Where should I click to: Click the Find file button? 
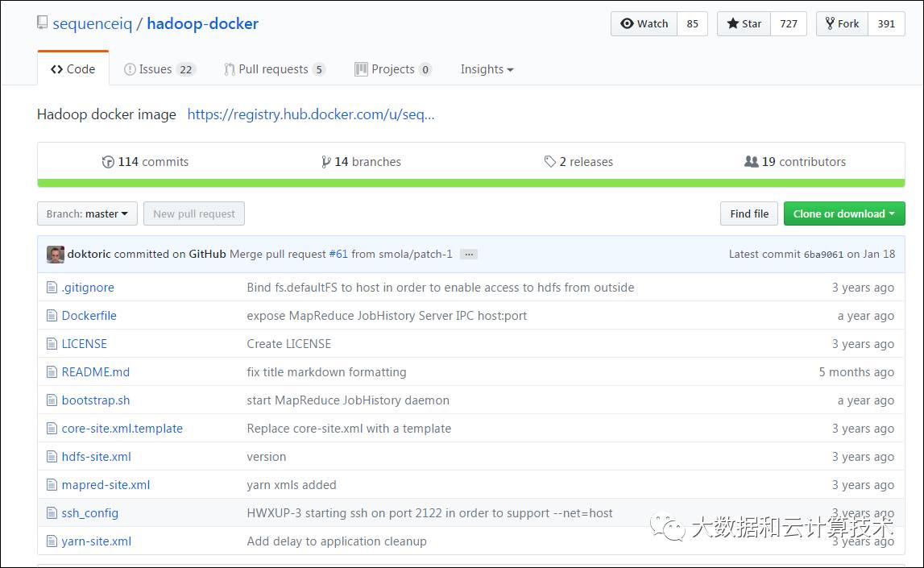pyautogui.click(x=749, y=214)
